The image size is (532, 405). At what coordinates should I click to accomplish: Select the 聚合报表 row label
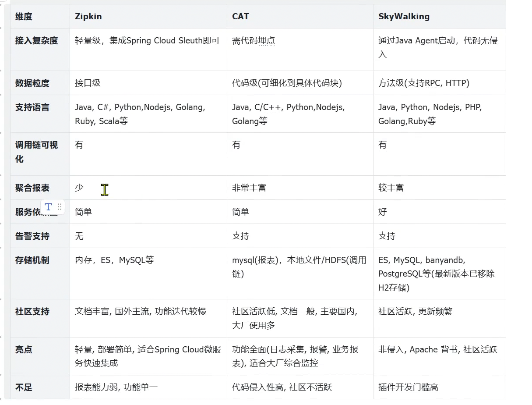(x=32, y=188)
